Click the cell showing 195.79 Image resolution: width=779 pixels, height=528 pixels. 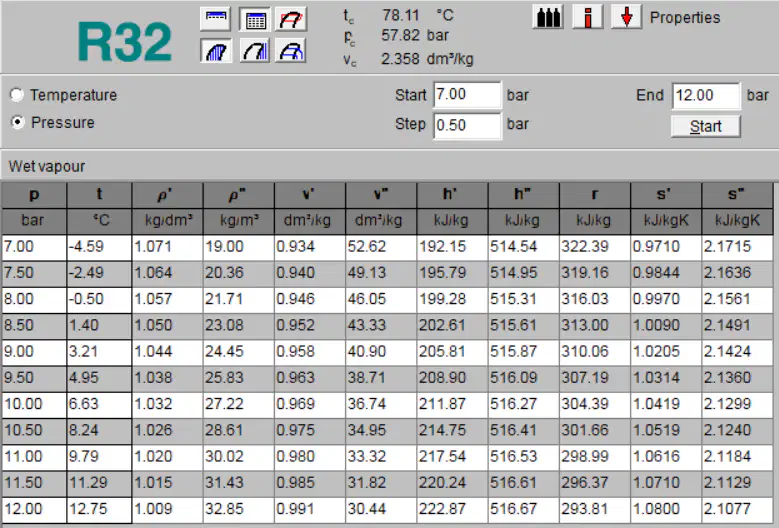click(452, 273)
